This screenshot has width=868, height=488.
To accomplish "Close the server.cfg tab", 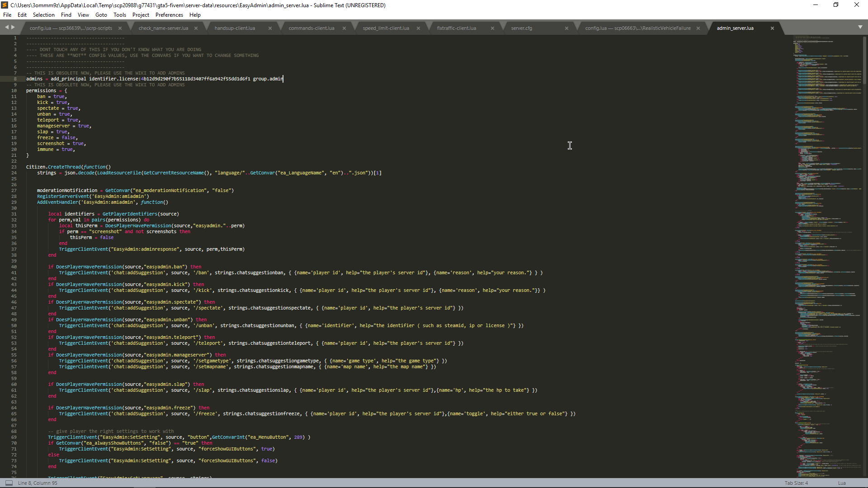I will tap(566, 28).
